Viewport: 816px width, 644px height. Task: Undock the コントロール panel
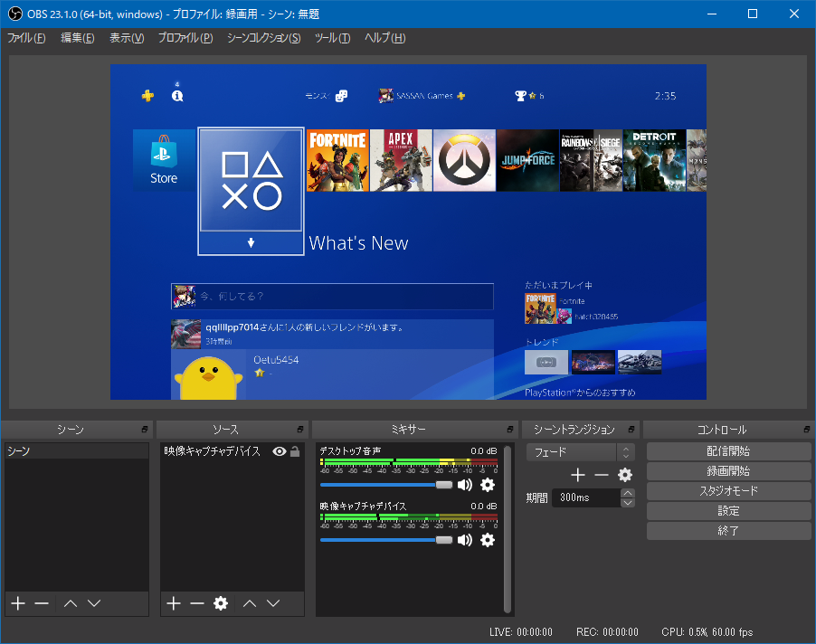[x=807, y=429]
